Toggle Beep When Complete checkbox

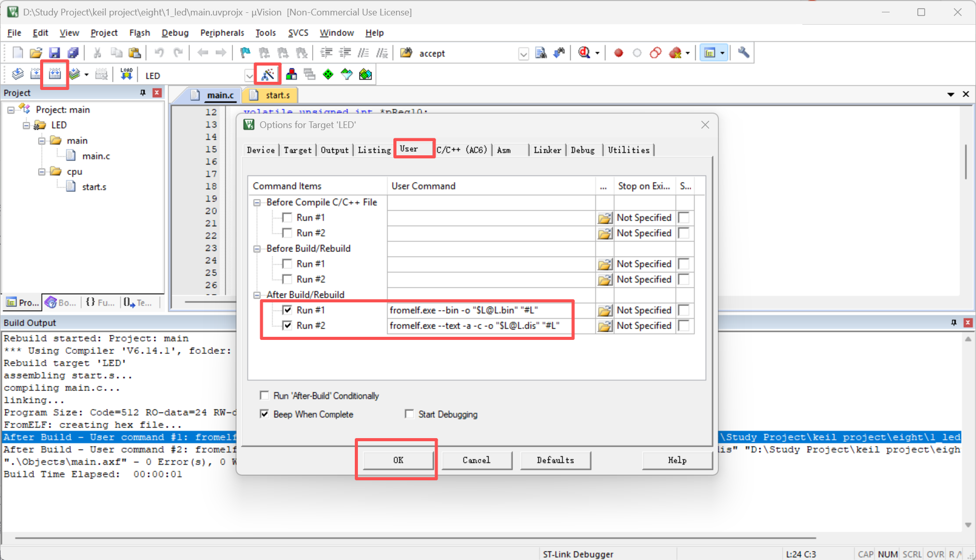coord(264,414)
